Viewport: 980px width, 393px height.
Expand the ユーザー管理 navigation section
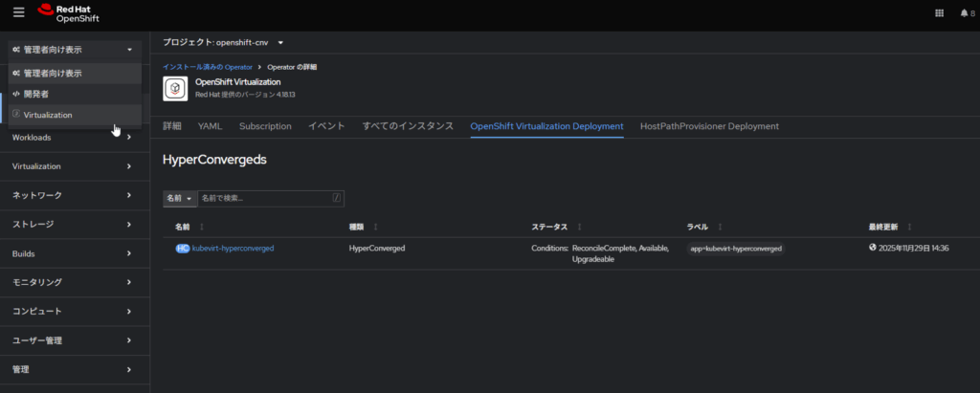[x=75, y=340]
